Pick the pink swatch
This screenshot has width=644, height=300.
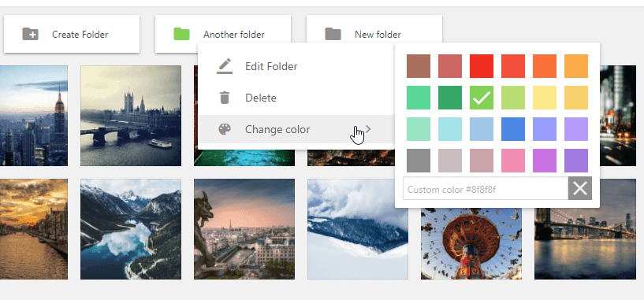click(513, 161)
